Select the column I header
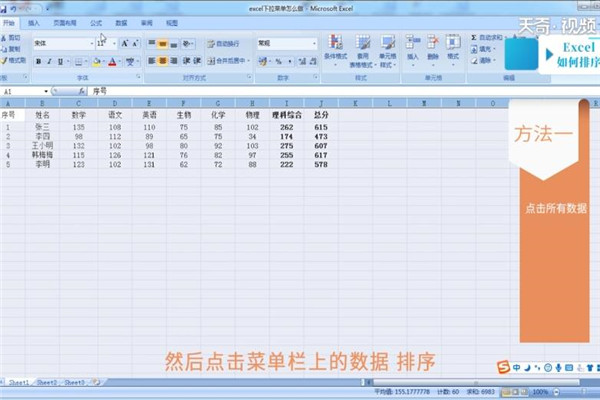600x400 pixels. [x=287, y=103]
